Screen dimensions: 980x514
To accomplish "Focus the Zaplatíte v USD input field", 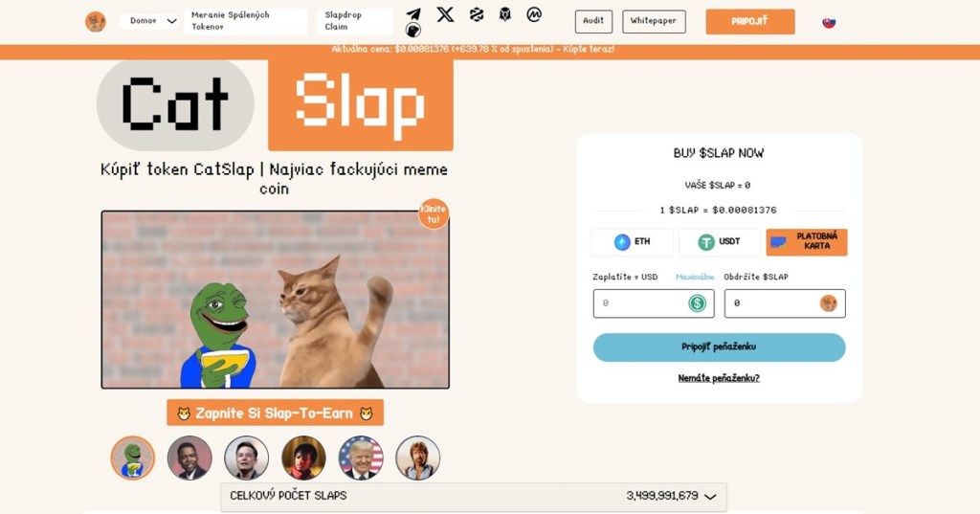I will (653, 303).
